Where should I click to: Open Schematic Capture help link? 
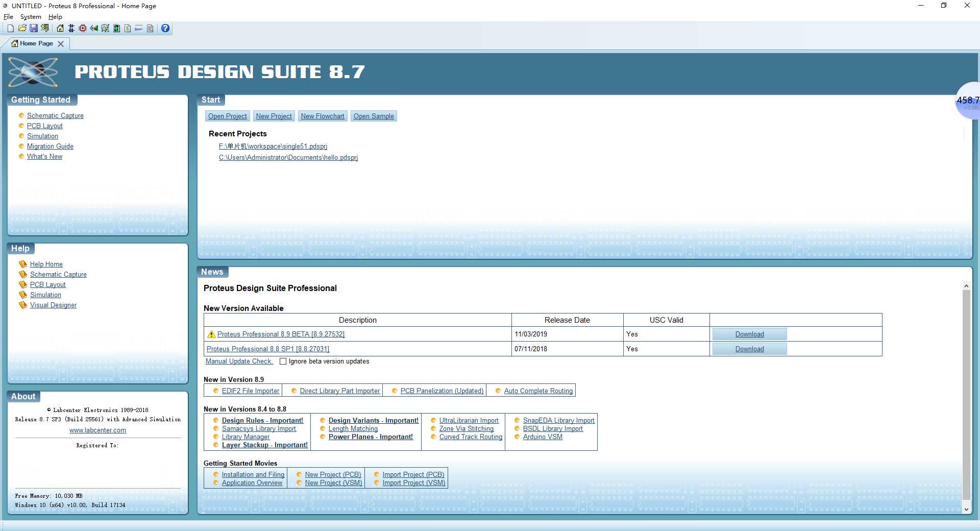tap(58, 275)
